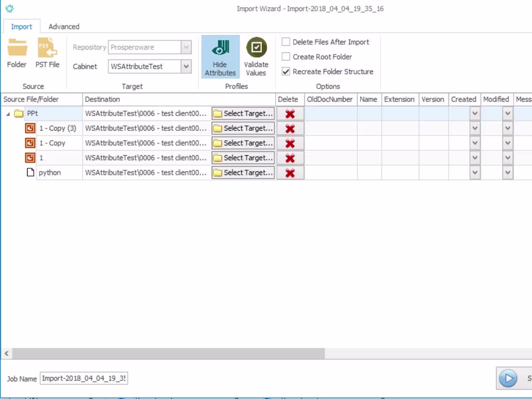This screenshot has height=399, width=532.
Task: Click the delete X for 1 - Copy (3)
Action: 290,128
